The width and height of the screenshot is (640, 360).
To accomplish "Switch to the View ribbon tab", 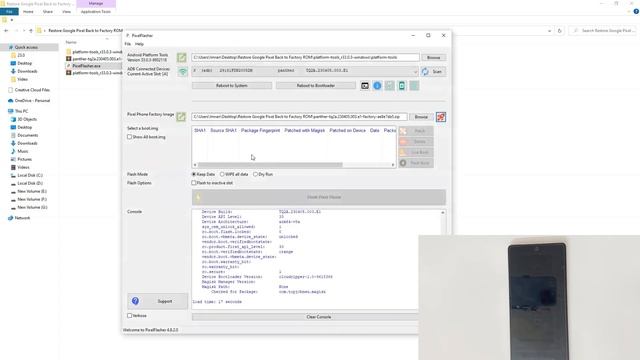I will point(67,12).
